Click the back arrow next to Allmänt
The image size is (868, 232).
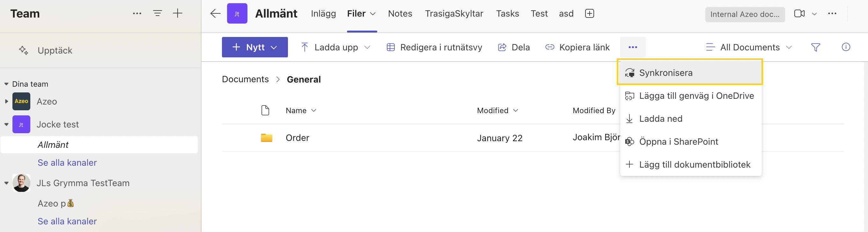(x=215, y=13)
